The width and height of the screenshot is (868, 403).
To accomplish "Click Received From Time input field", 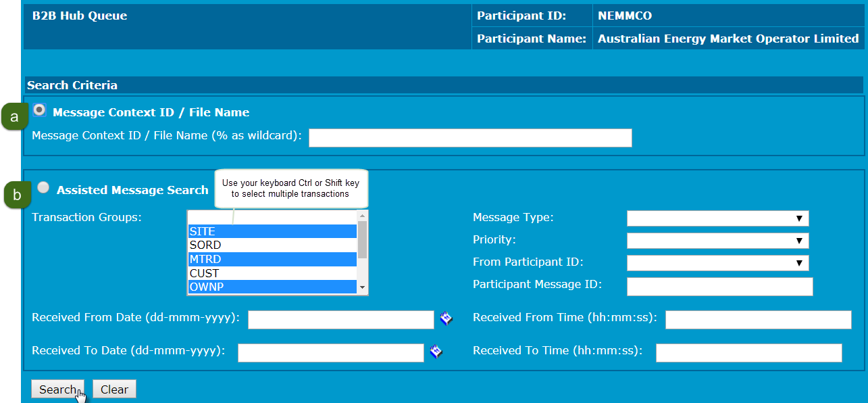I will 758,320.
